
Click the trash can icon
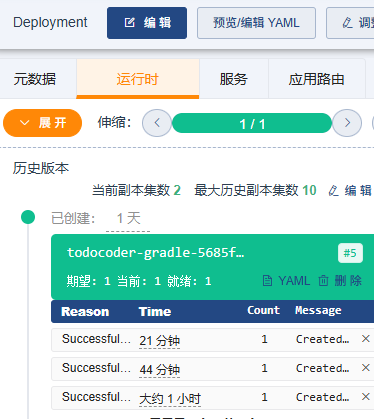pyautogui.click(x=323, y=281)
